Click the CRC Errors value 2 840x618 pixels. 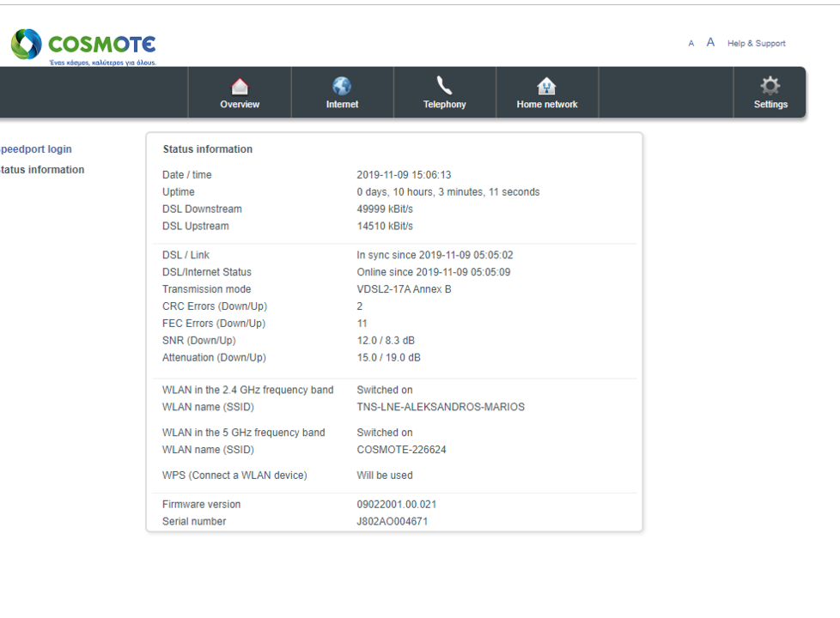[360, 307]
